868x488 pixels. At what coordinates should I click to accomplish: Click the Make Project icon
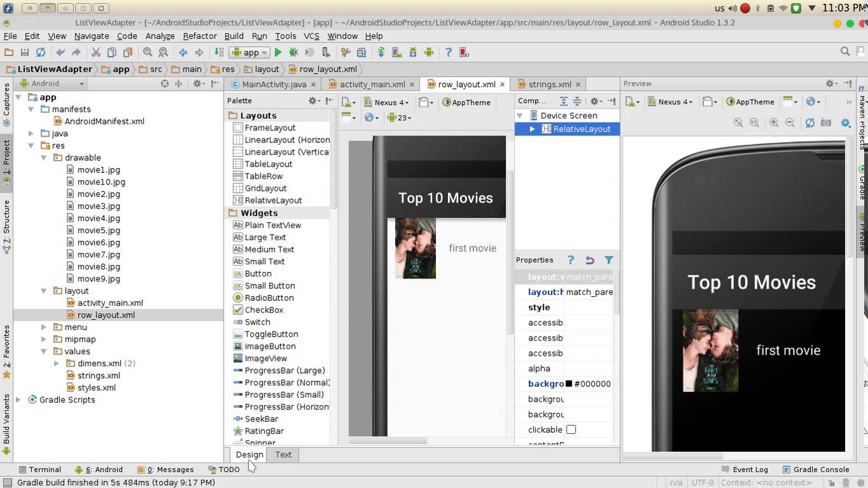click(x=219, y=53)
